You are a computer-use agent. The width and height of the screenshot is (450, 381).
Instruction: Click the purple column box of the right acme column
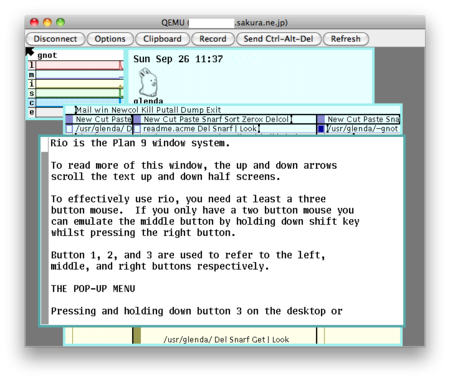(x=321, y=119)
